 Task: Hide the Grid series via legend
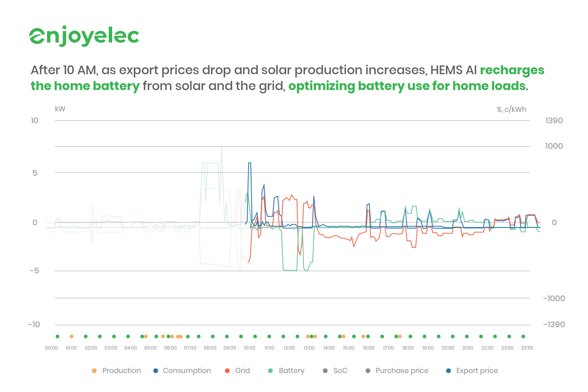[242, 371]
